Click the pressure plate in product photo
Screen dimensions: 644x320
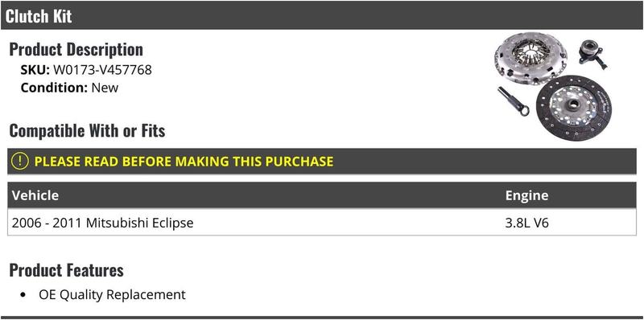coord(530,58)
